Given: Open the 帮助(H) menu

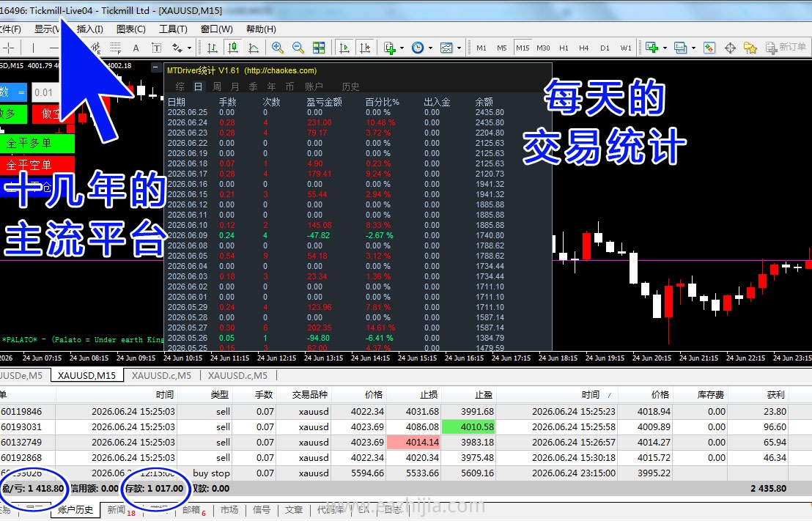Looking at the screenshot, I should click(261, 29).
